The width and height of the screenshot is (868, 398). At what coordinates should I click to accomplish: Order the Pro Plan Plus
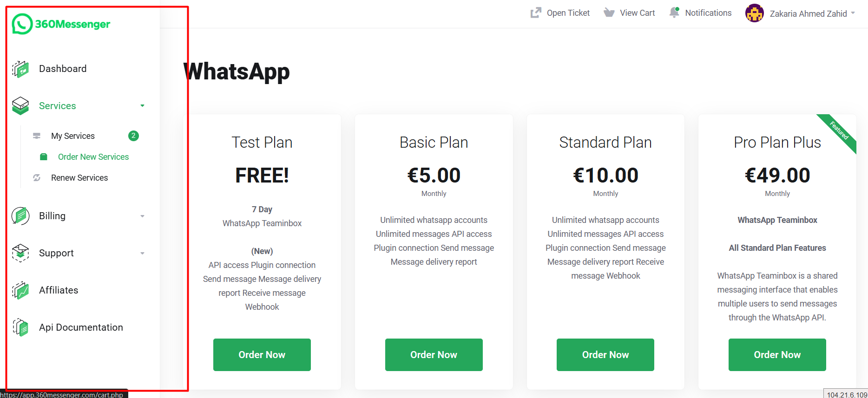coord(777,355)
